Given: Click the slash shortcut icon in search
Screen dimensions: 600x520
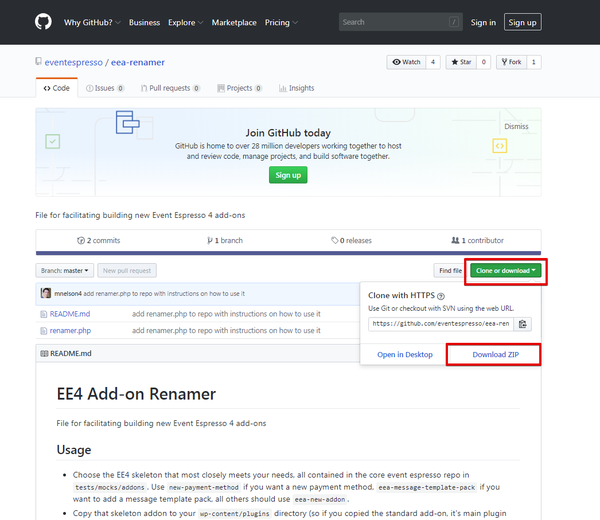Looking at the screenshot, I should 454,22.
